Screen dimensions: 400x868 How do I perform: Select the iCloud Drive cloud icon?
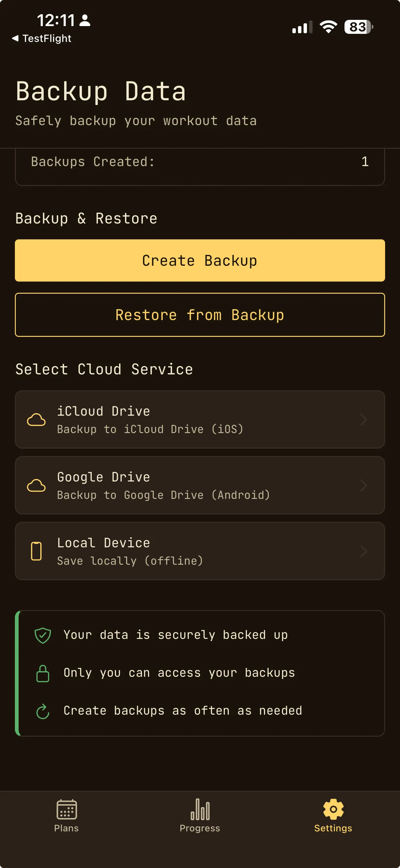(x=36, y=419)
